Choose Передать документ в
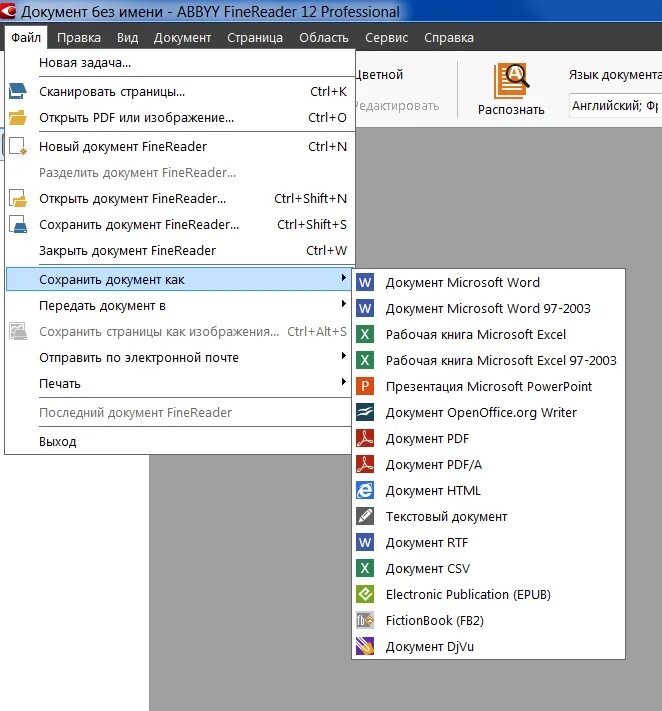This screenshot has width=662, height=711. point(179,306)
